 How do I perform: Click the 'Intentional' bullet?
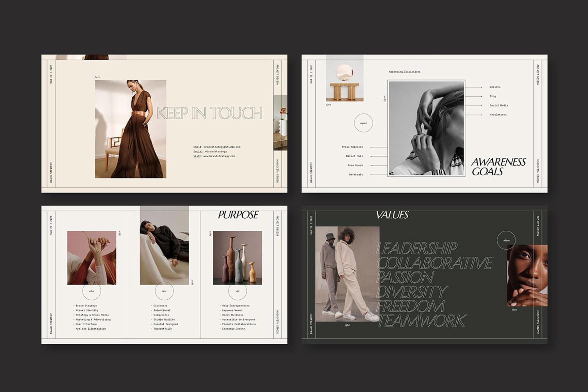(161, 310)
